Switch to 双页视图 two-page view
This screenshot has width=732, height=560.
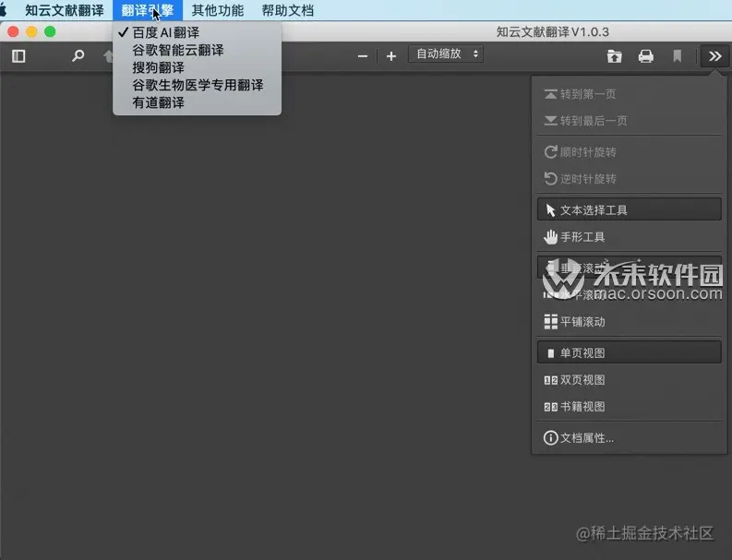(630, 380)
